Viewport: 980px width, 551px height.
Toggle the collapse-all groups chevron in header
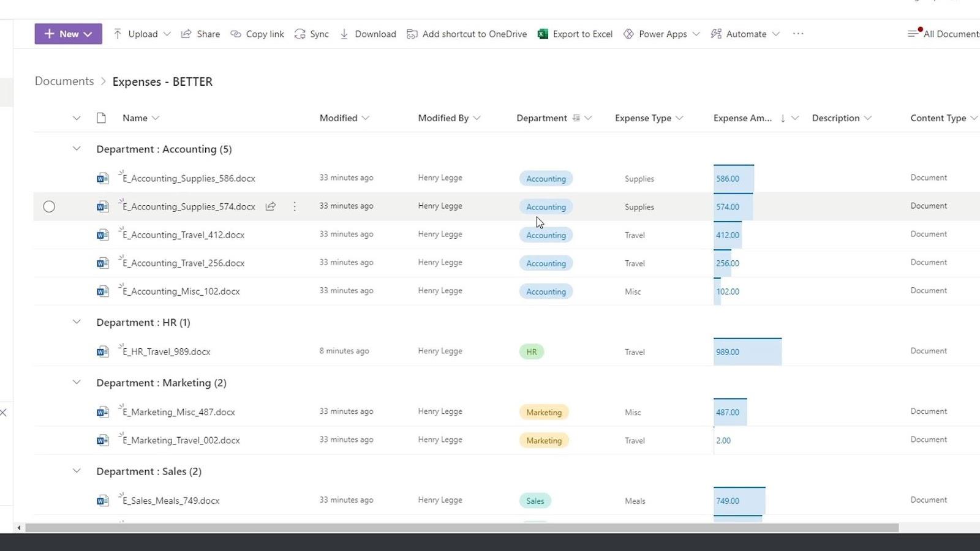(77, 118)
